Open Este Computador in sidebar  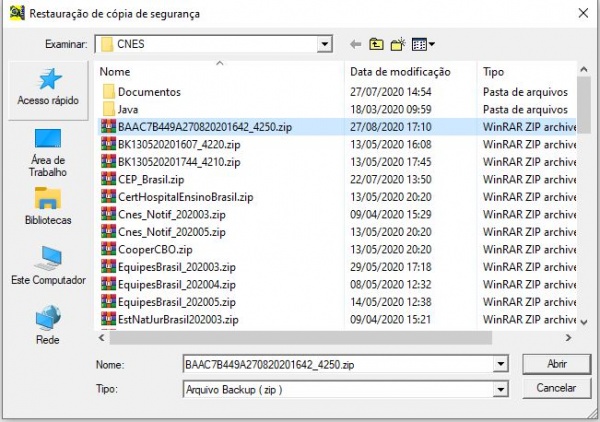tap(48, 266)
